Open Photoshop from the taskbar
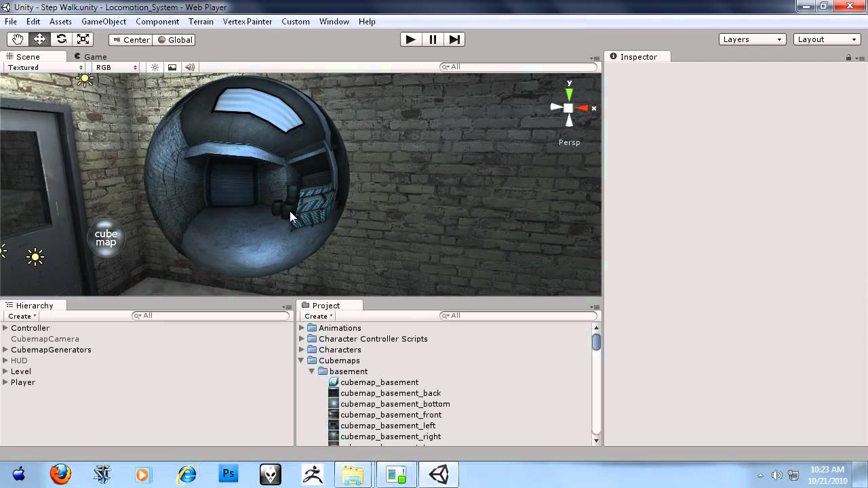This screenshot has width=868, height=488. [229, 474]
